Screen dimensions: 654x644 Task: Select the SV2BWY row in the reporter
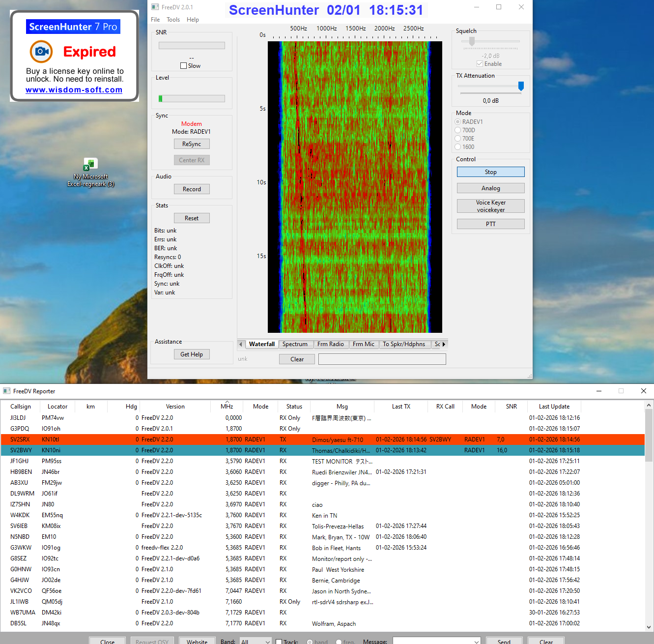(21, 450)
